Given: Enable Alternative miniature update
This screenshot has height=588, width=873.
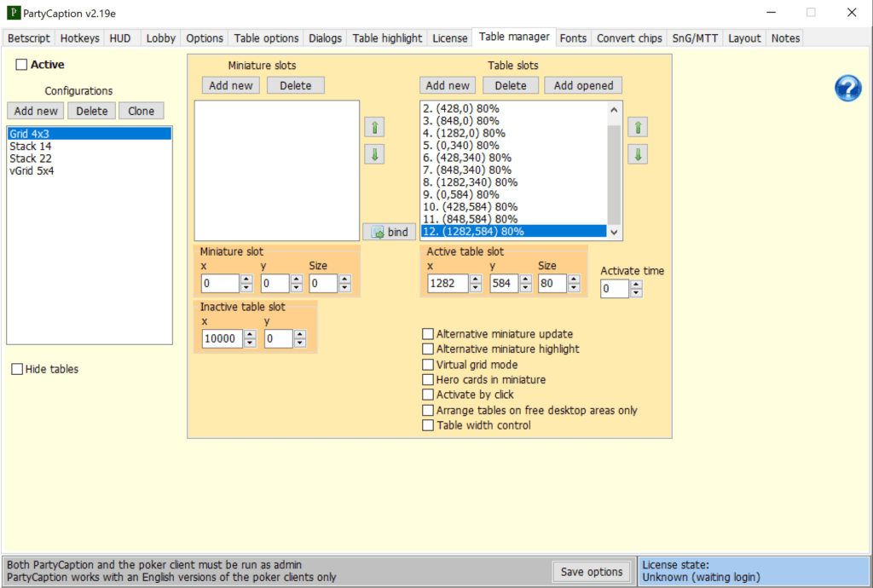Looking at the screenshot, I should [428, 334].
